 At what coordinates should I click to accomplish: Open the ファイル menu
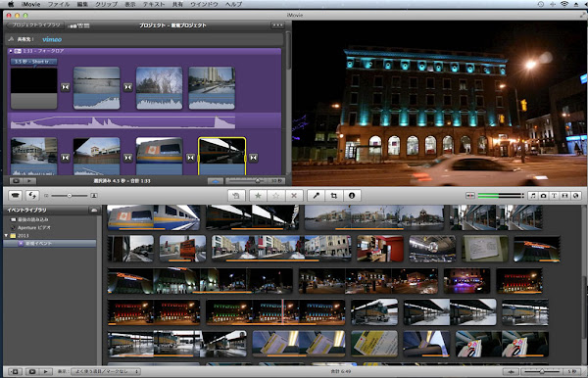59,4
